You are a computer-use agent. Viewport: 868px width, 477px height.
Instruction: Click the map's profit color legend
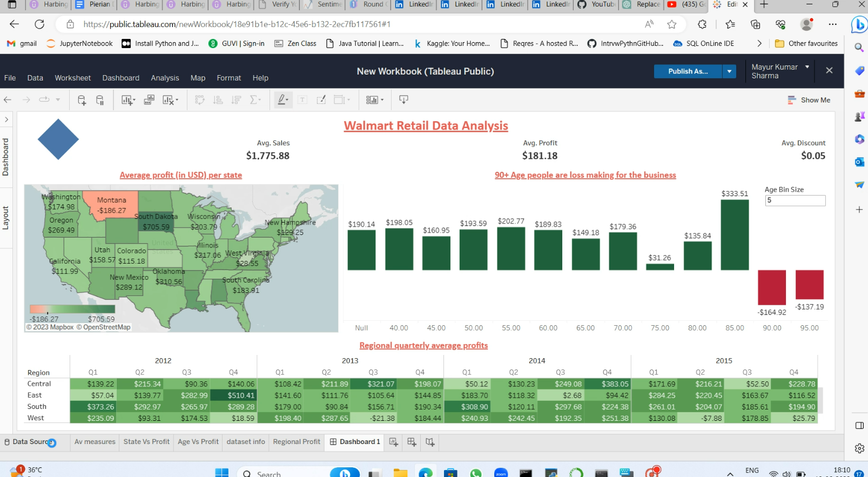coord(72,310)
